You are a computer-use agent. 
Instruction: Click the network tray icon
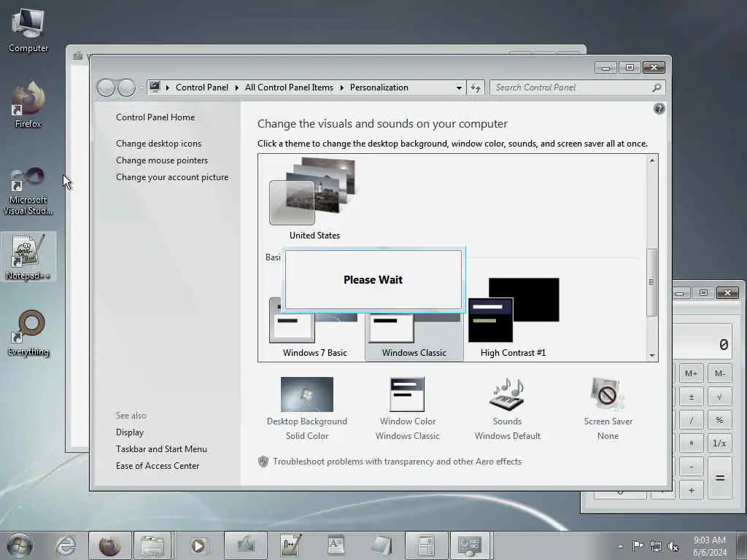tap(656, 546)
